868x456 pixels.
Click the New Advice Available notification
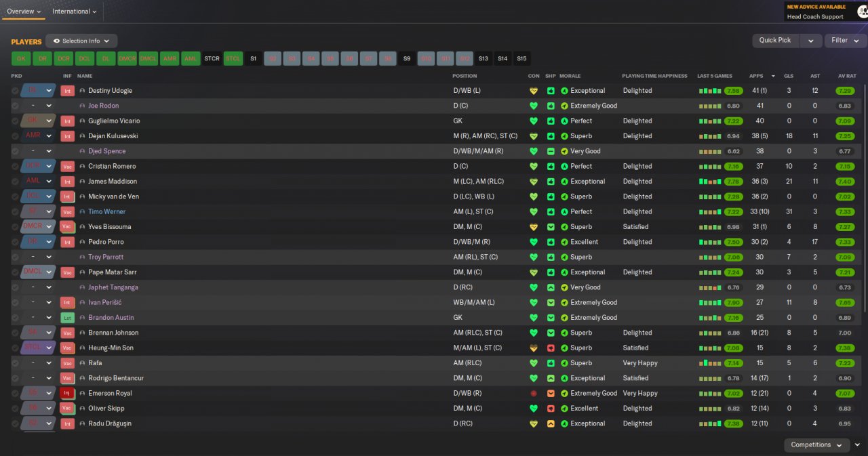pyautogui.click(x=816, y=7)
